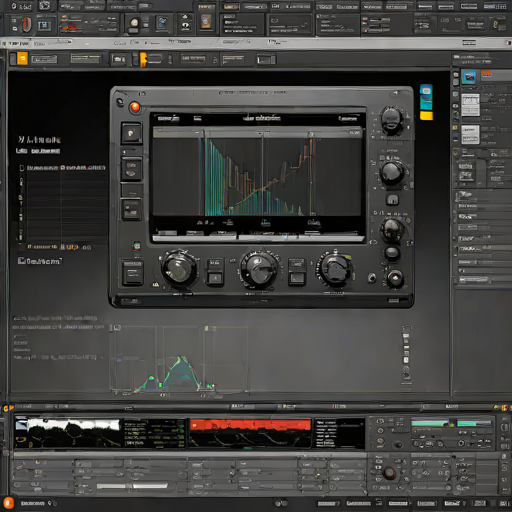Open the dropdown next to the orange bookmark icon
This screenshot has width=512, height=512.
click(x=155, y=59)
